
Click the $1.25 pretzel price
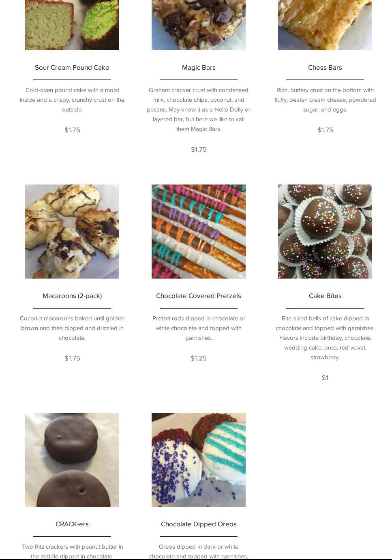click(199, 358)
